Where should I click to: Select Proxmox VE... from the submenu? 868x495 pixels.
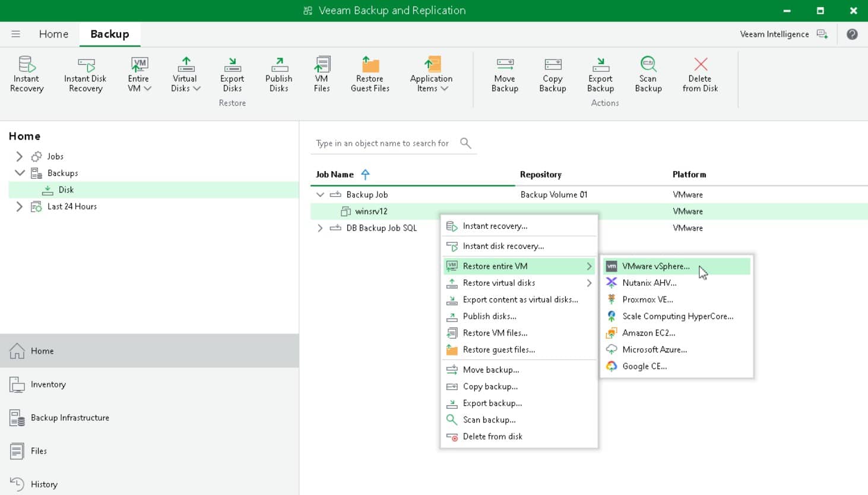pos(677,299)
